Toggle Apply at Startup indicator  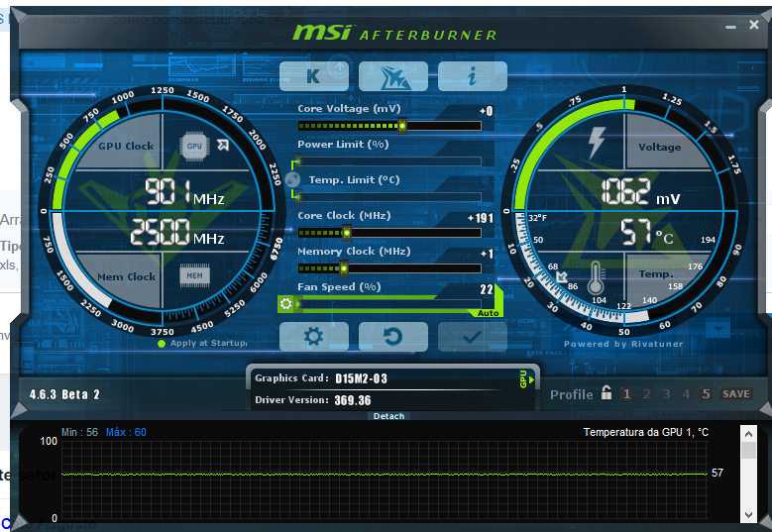(161, 344)
